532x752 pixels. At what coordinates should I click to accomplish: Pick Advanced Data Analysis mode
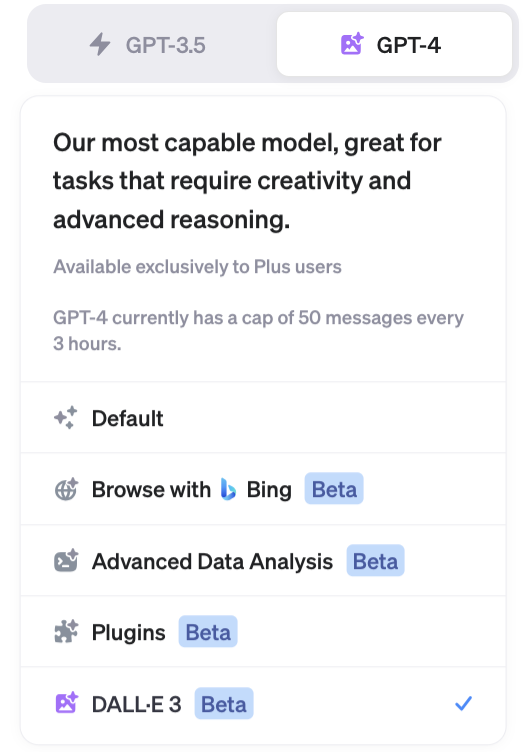pyautogui.click(x=263, y=561)
